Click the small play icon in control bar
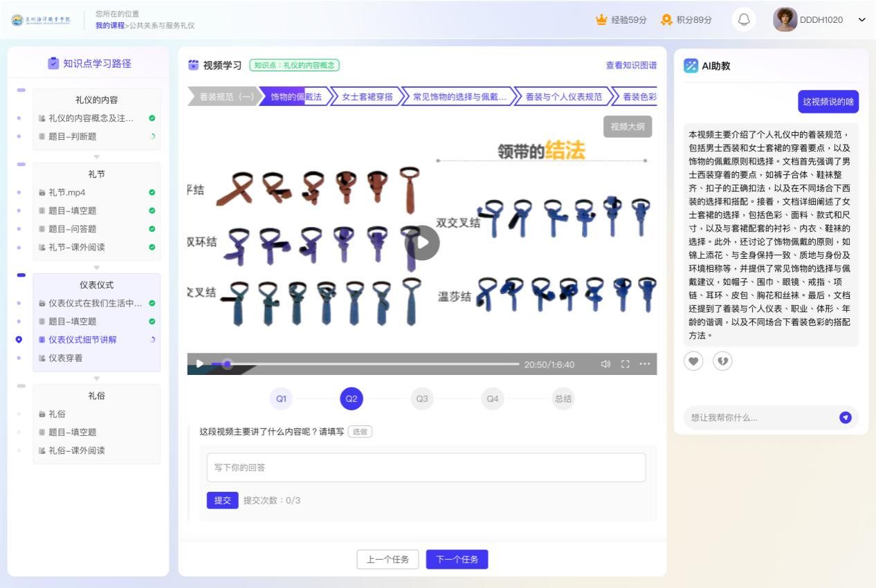The height and width of the screenshot is (588, 876). (x=200, y=364)
